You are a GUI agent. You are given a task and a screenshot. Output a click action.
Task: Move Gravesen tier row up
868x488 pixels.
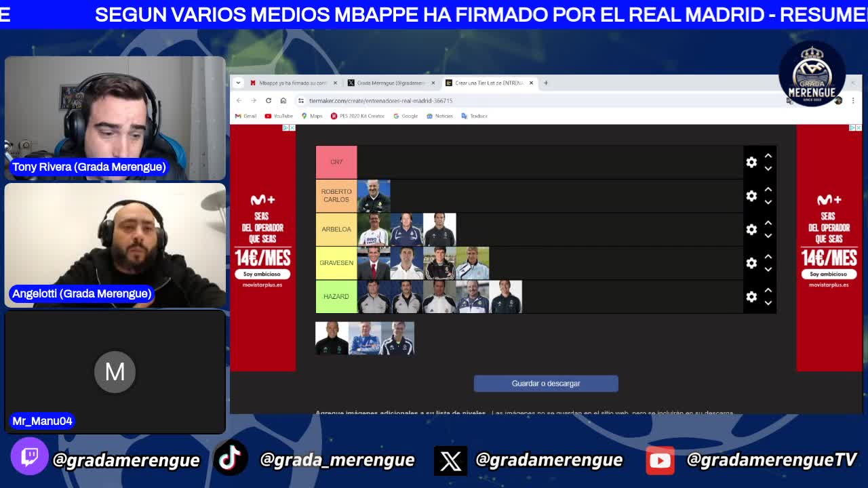pyautogui.click(x=768, y=257)
